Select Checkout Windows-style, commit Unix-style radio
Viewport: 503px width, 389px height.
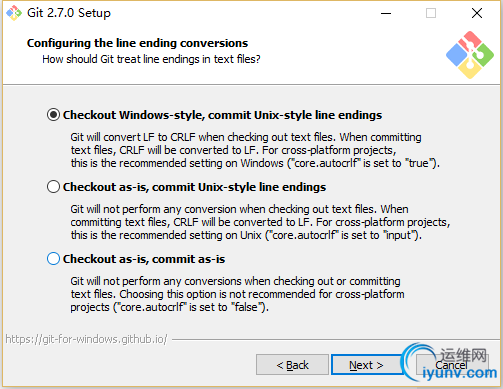click(53, 115)
